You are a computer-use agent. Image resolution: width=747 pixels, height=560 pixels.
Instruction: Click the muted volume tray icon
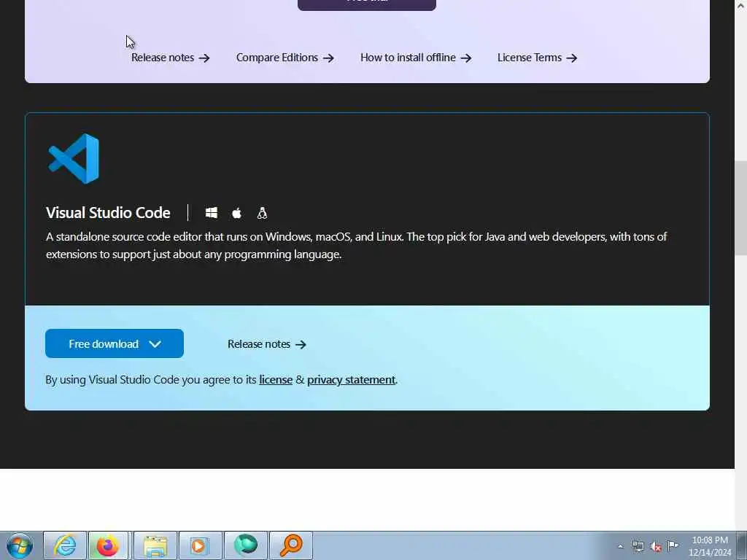(x=656, y=546)
